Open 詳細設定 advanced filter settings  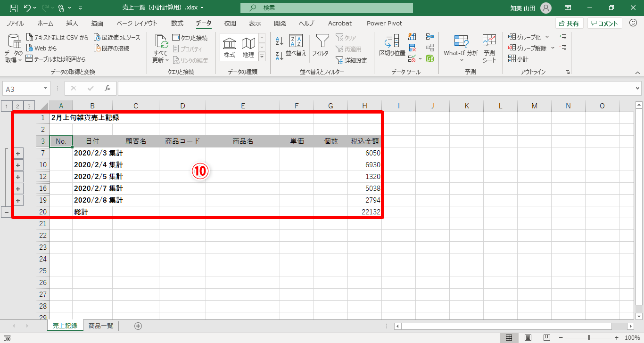coord(351,60)
